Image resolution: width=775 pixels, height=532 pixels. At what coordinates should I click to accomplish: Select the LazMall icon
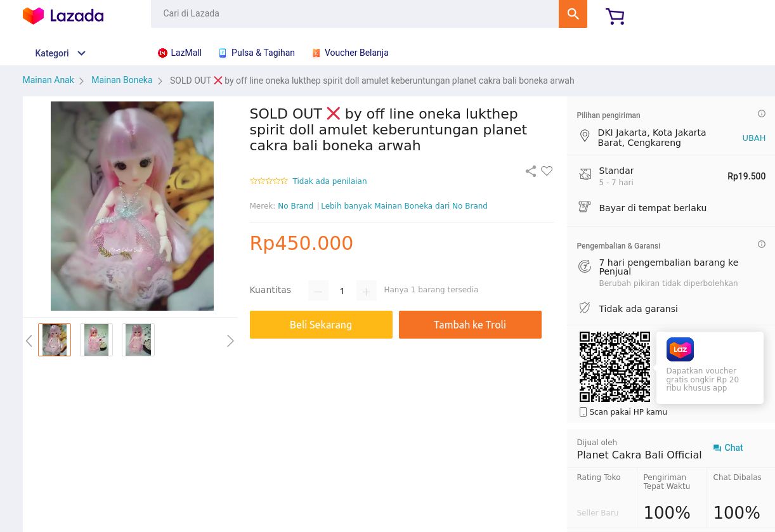(162, 53)
